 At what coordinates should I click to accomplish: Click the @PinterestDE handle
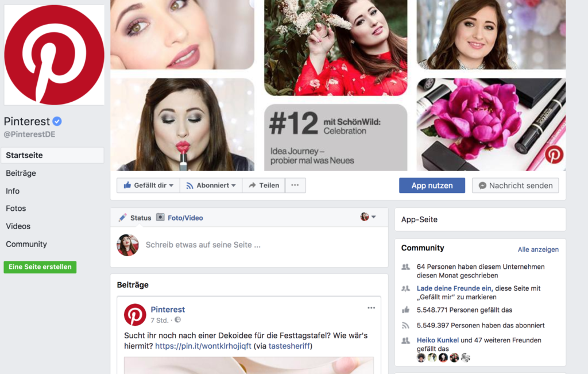click(x=30, y=134)
